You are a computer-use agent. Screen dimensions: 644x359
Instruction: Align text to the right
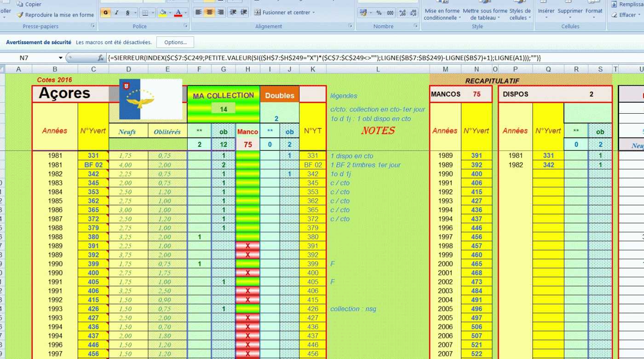click(x=221, y=12)
